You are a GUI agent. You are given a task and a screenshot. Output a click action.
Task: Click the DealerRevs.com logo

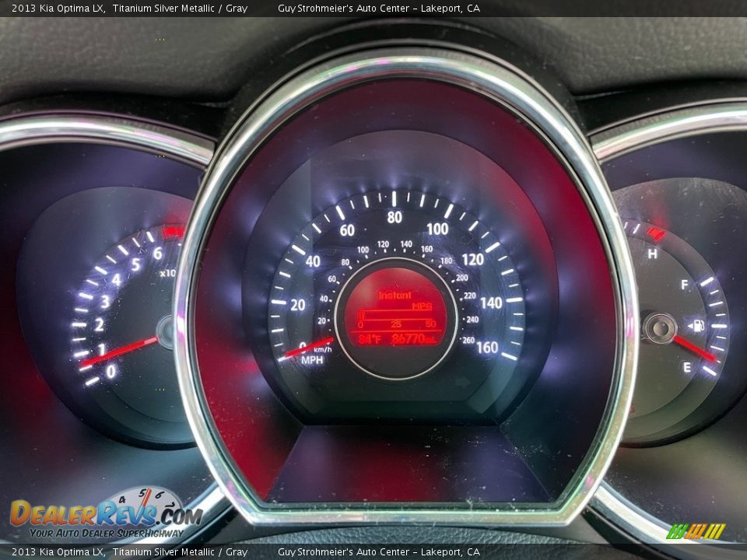point(107,513)
